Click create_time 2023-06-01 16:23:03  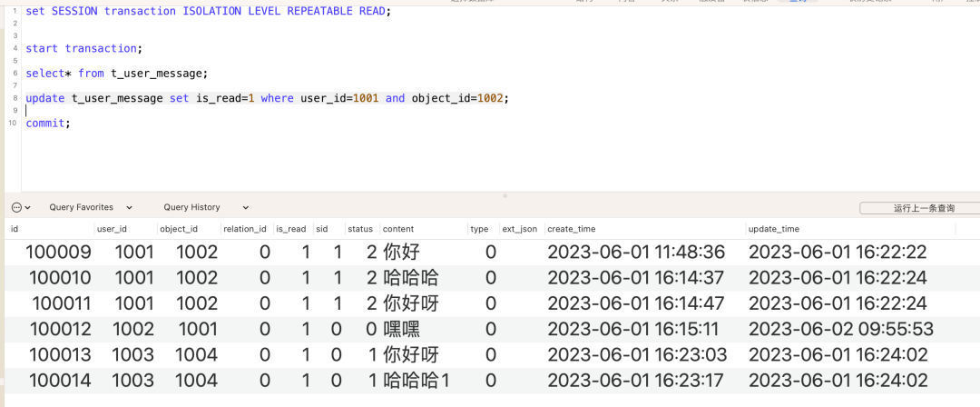click(x=638, y=355)
